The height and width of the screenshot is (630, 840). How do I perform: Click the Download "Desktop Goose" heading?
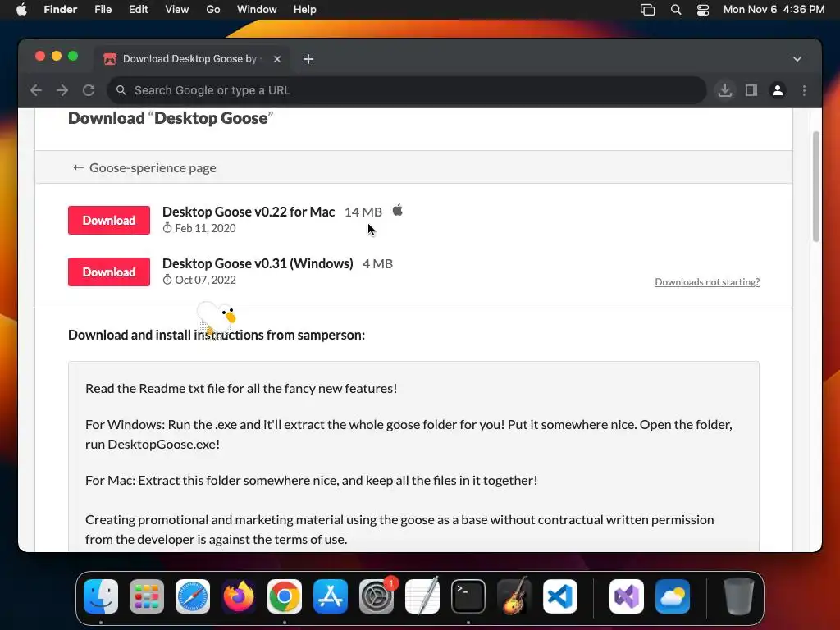pos(171,118)
